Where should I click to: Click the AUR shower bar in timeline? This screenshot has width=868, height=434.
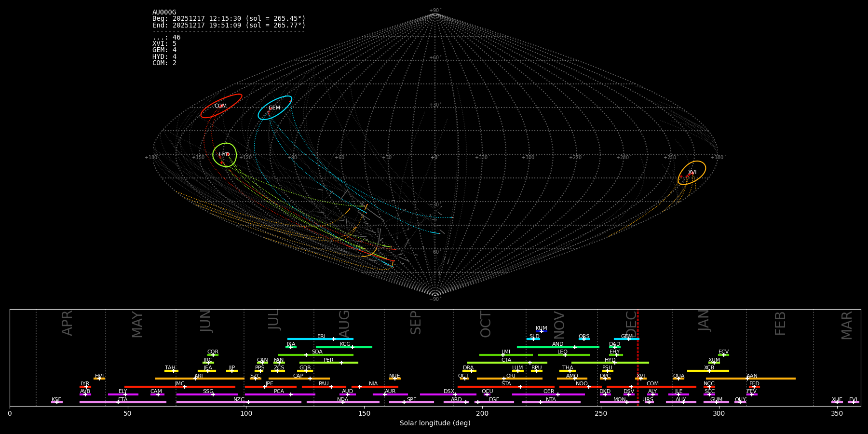390,394
